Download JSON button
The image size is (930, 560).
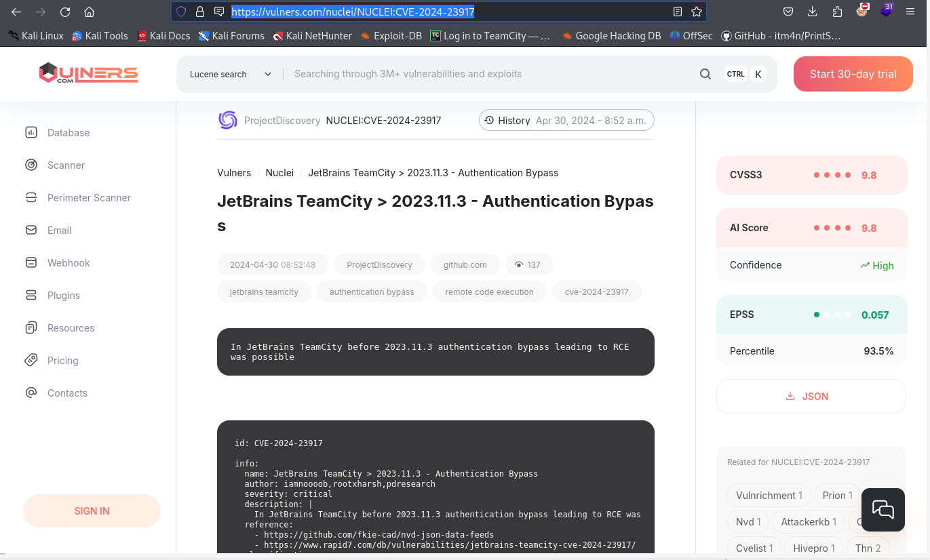pyautogui.click(x=811, y=396)
